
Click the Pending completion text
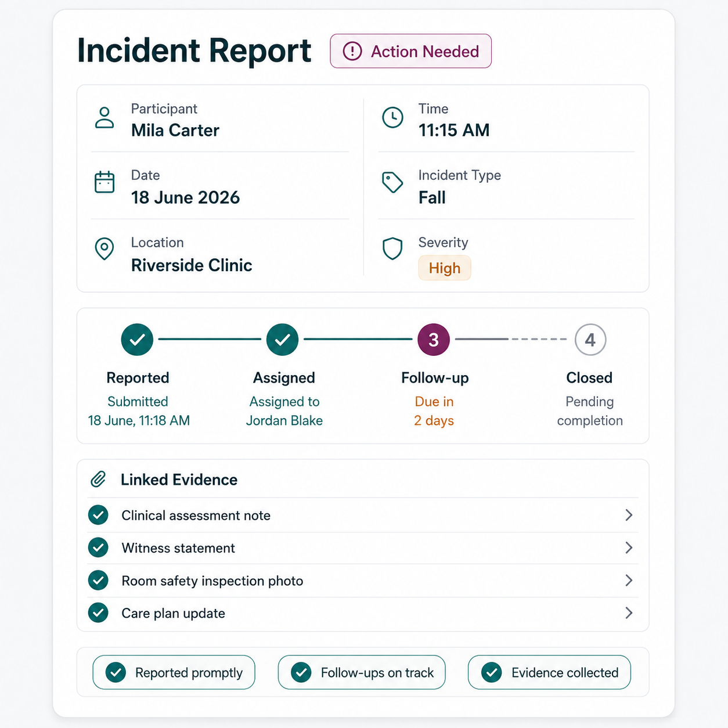click(x=590, y=411)
